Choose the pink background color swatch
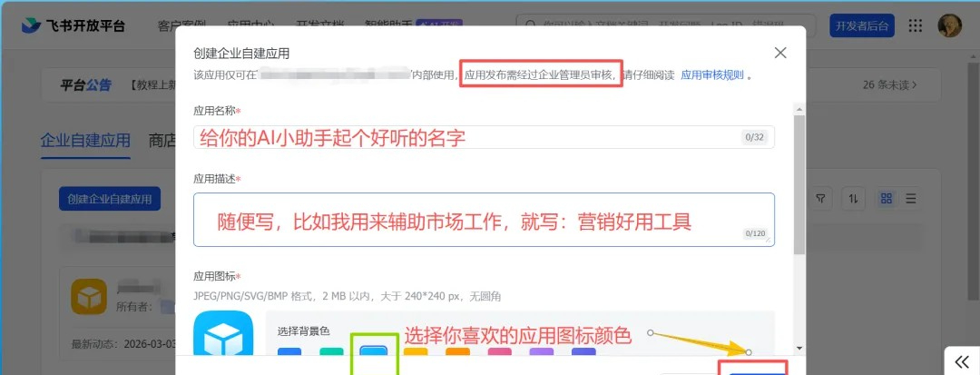Image resolution: width=980 pixels, height=375 pixels. click(499, 352)
